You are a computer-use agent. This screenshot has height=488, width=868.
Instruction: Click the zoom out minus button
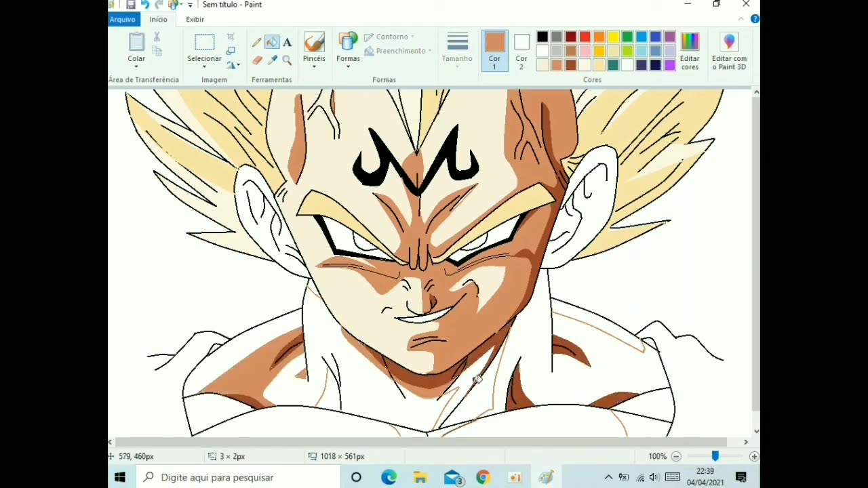(x=676, y=457)
